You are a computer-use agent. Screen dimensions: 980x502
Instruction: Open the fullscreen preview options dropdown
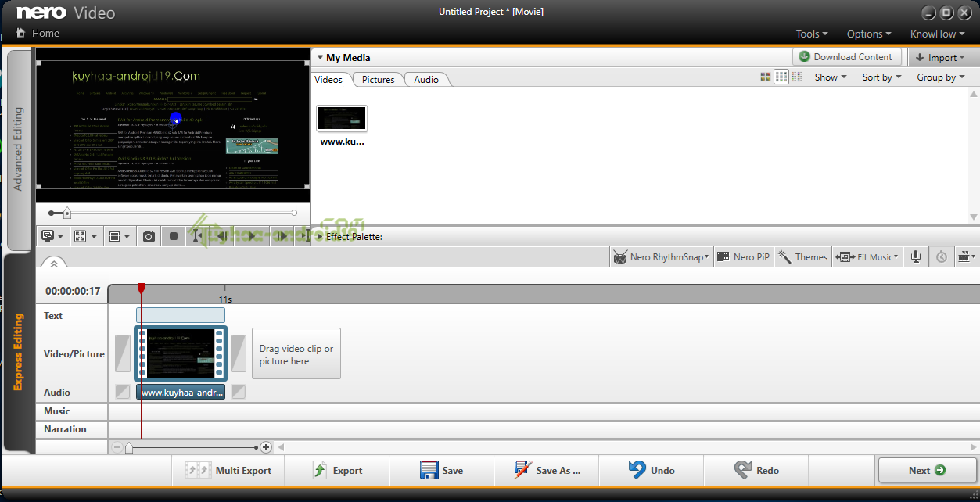coord(85,236)
